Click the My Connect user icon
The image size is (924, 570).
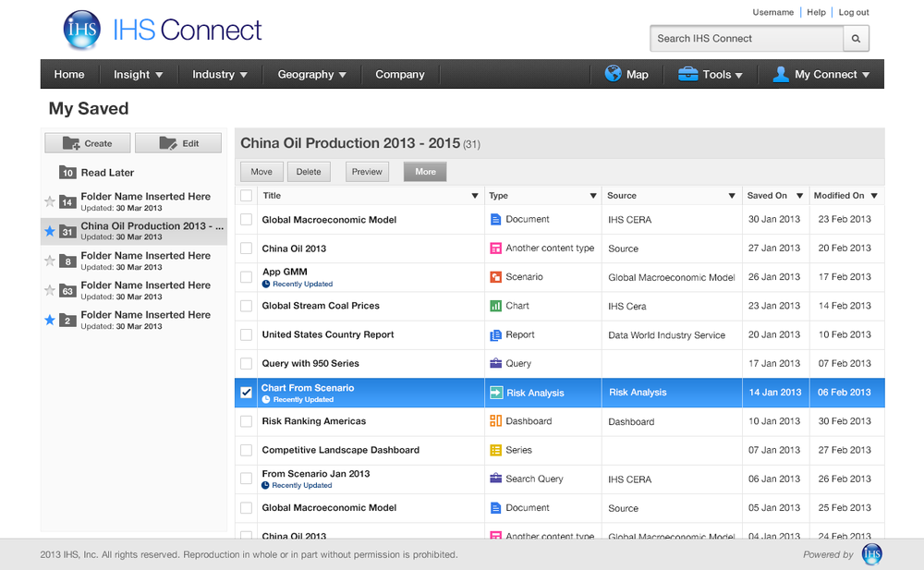[781, 74]
